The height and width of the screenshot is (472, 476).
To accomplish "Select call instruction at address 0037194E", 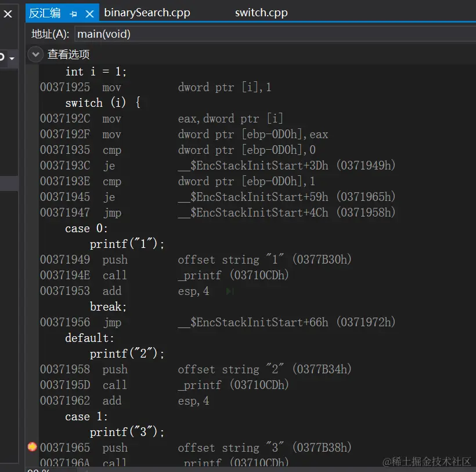I will pyautogui.click(x=164, y=275).
